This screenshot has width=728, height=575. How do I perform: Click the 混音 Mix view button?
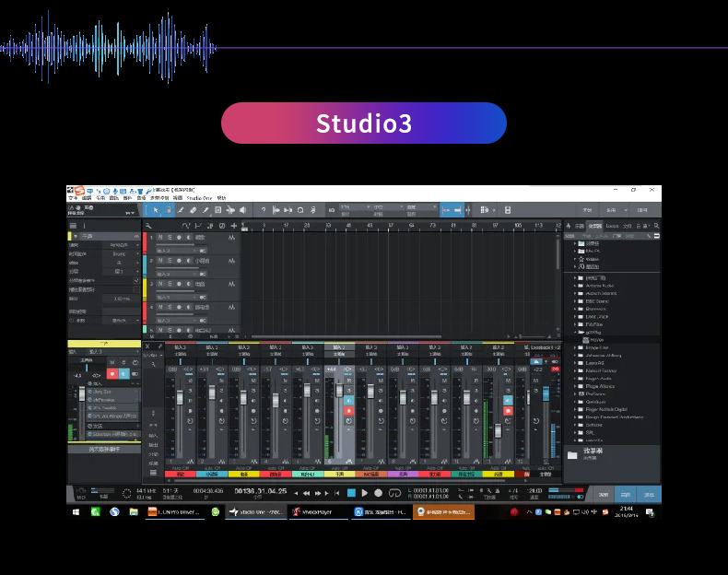coord(626,495)
